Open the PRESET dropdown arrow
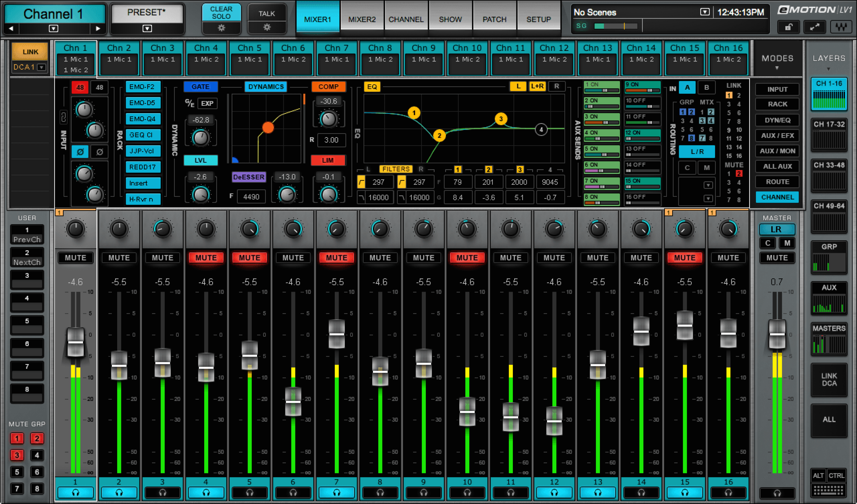Viewport: 857px width, 504px height. [x=147, y=29]
